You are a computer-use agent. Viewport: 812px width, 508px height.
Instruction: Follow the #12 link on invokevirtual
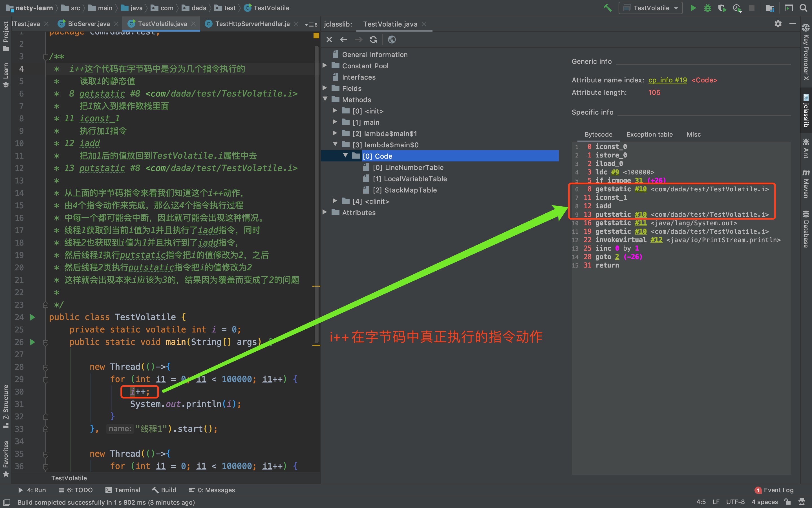656,240
